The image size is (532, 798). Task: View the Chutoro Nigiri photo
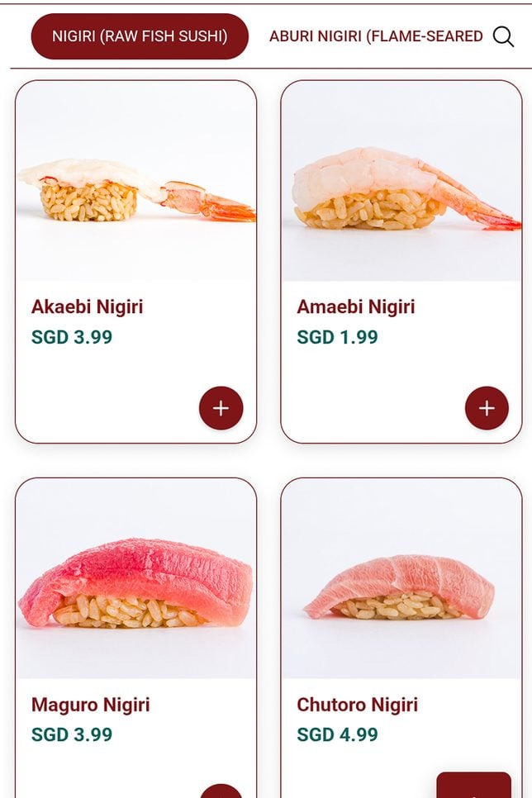point(401,578)
